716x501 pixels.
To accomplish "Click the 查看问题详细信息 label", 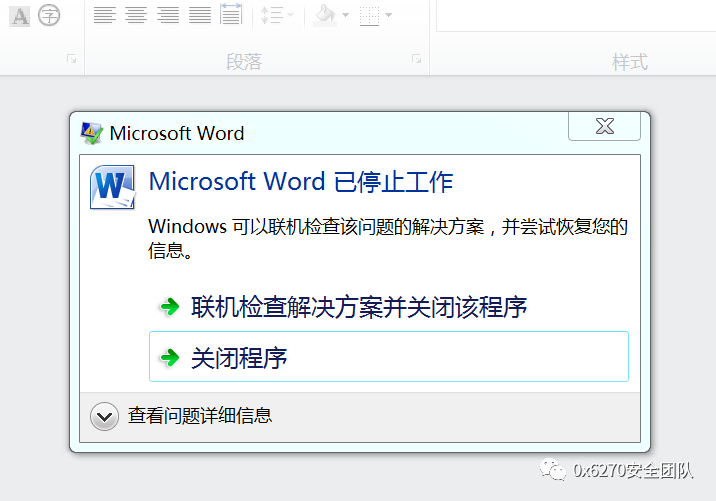I will [x=200, y=416].
